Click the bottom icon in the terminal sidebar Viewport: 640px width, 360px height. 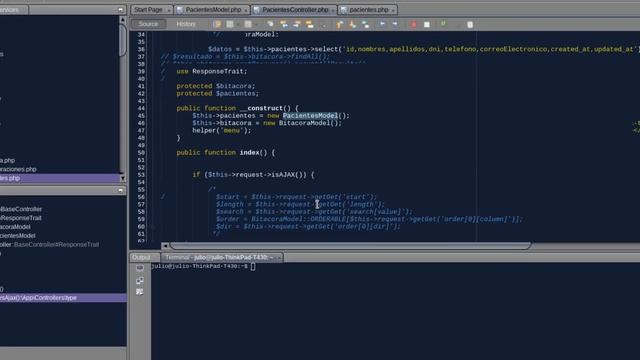coord(140,291)
